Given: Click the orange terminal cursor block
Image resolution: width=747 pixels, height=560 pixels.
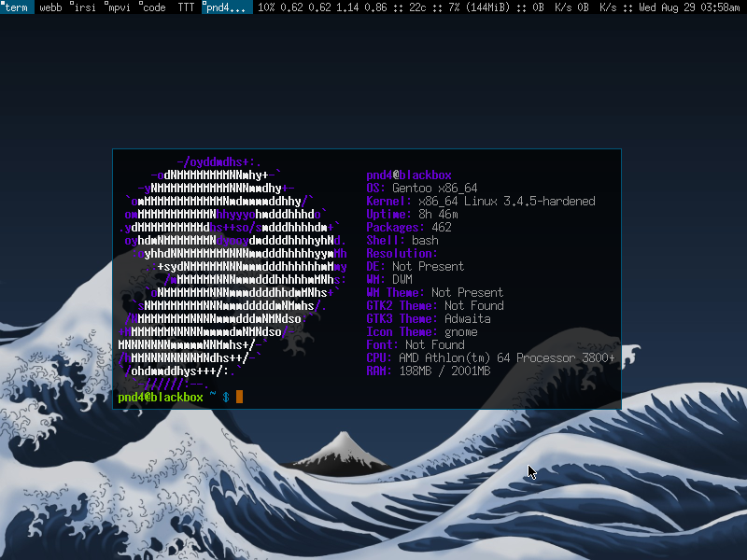Looking at the screenshot, I should 239,397.
